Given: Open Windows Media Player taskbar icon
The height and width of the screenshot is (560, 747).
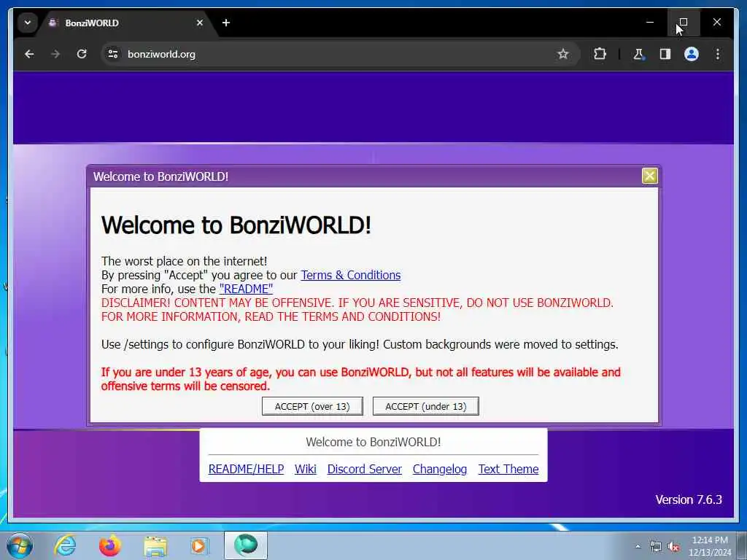Looking at the screenshot, I should point(199,545).
